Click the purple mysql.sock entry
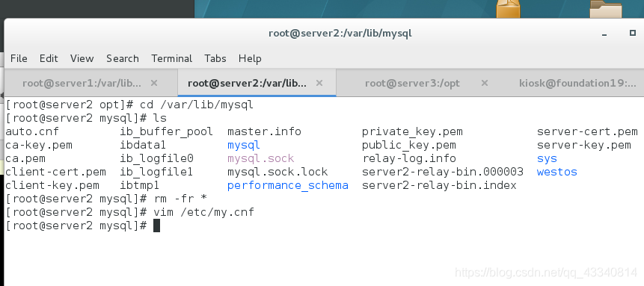This screenshot has height=286, width=644. [x=261, y=158]
